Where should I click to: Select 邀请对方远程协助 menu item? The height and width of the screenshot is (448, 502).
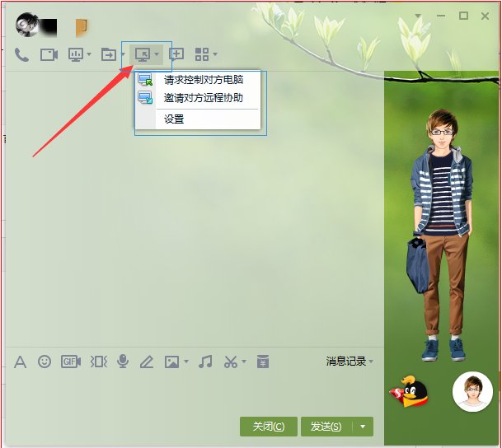(x=198, y=97)
